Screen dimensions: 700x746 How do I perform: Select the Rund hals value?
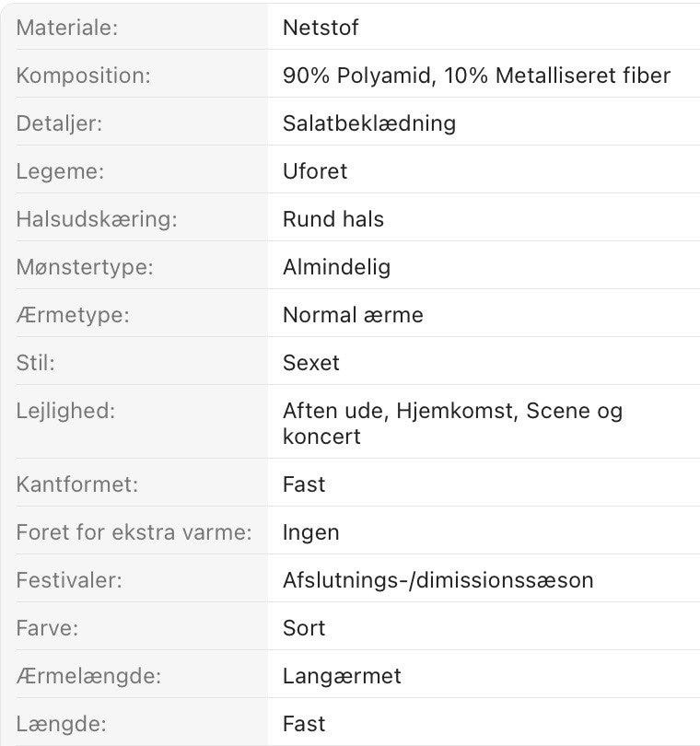pyautogui.click(x=333, y=219)
